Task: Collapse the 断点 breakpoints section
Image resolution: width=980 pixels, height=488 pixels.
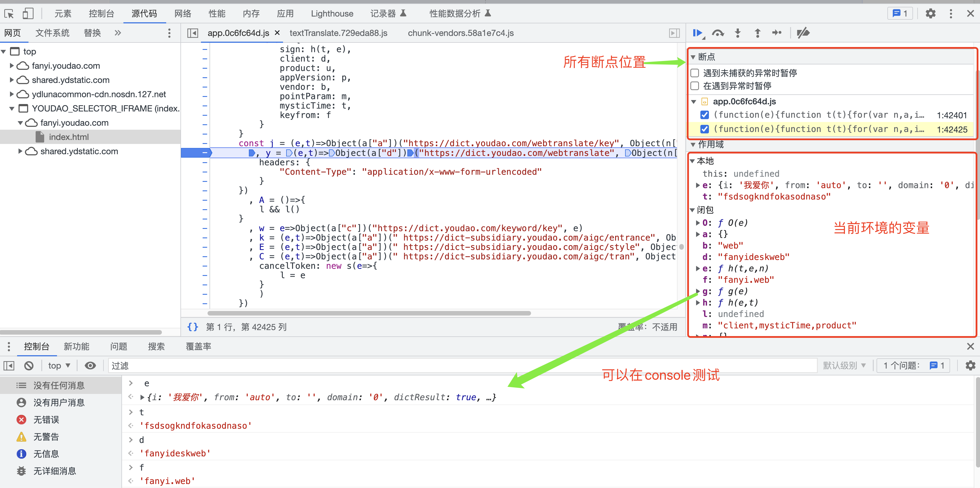Action: 693,57
